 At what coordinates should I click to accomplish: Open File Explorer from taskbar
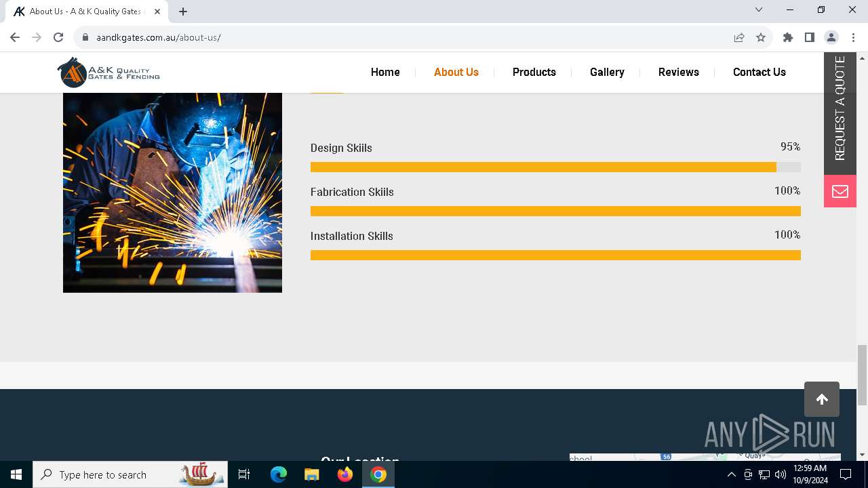(x=311, y=474)
